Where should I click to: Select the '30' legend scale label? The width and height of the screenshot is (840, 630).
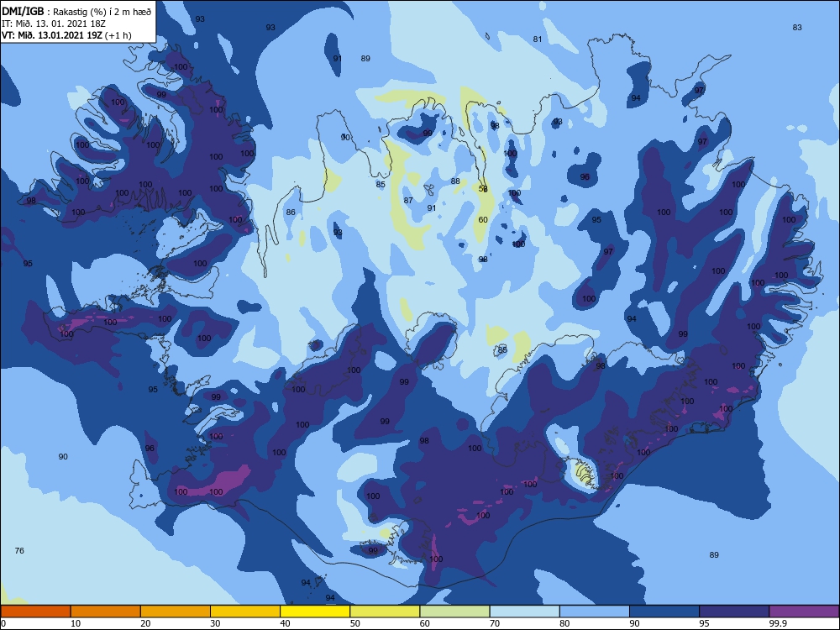(215, 623)
